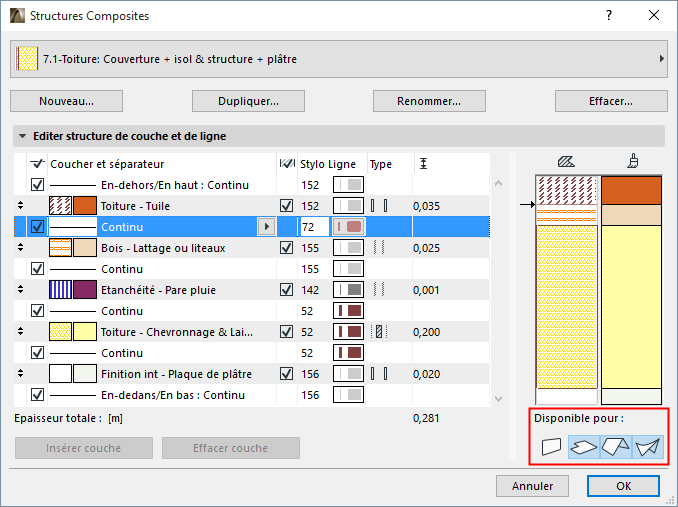This screenshot has width=678, height=507.
Task: Toggle Shell availability icon under Disponible pour
Action: [x=648, y=446]
